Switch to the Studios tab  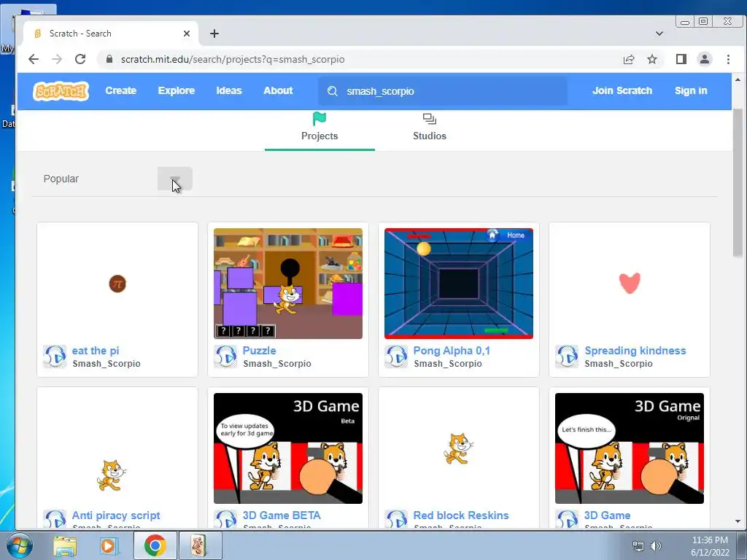click(x=430, y=130)
